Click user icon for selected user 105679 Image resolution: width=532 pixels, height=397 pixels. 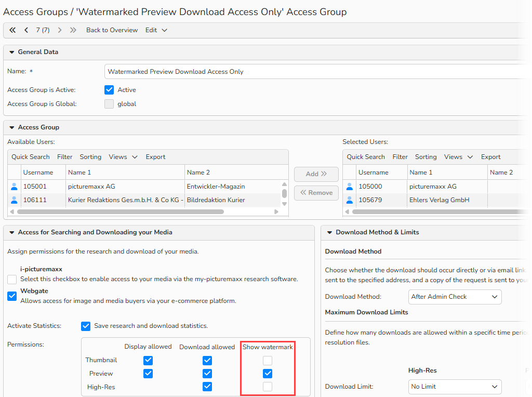(350, 200)
